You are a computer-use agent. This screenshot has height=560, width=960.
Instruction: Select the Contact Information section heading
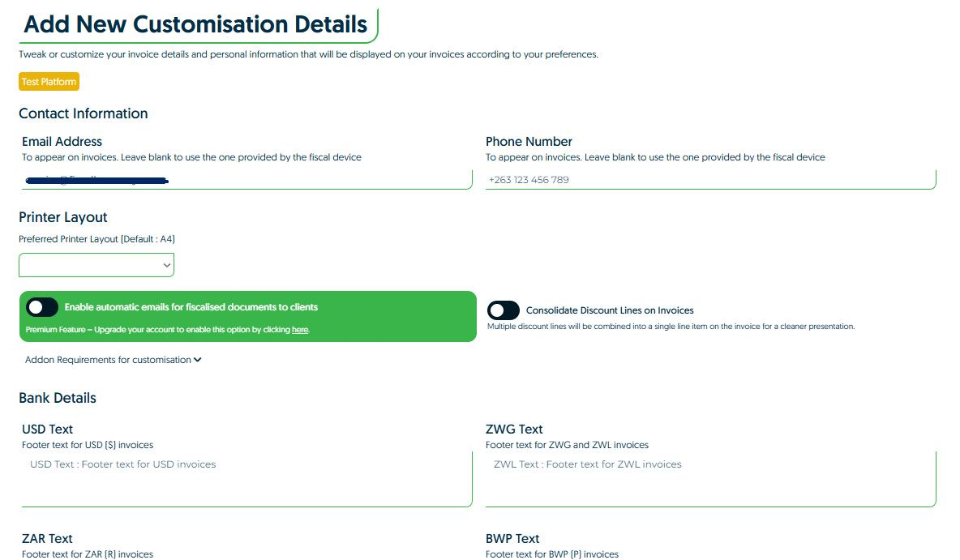click(x=84, y=113)
